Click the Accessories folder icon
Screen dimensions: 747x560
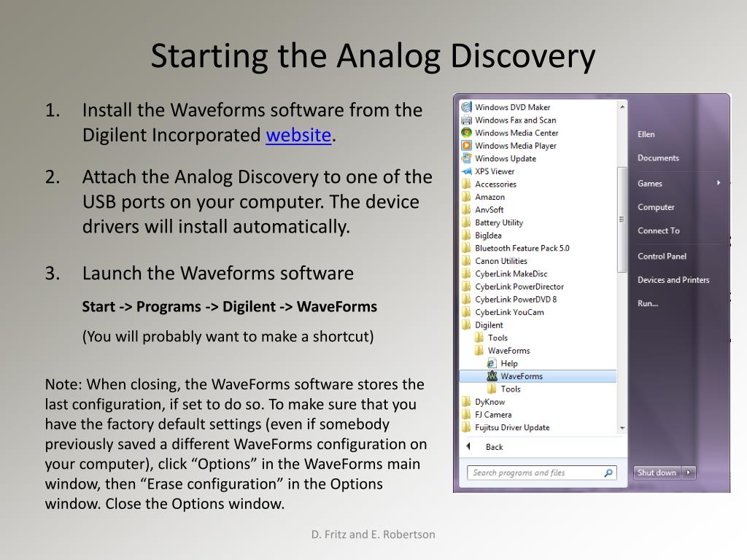[466, 184]
